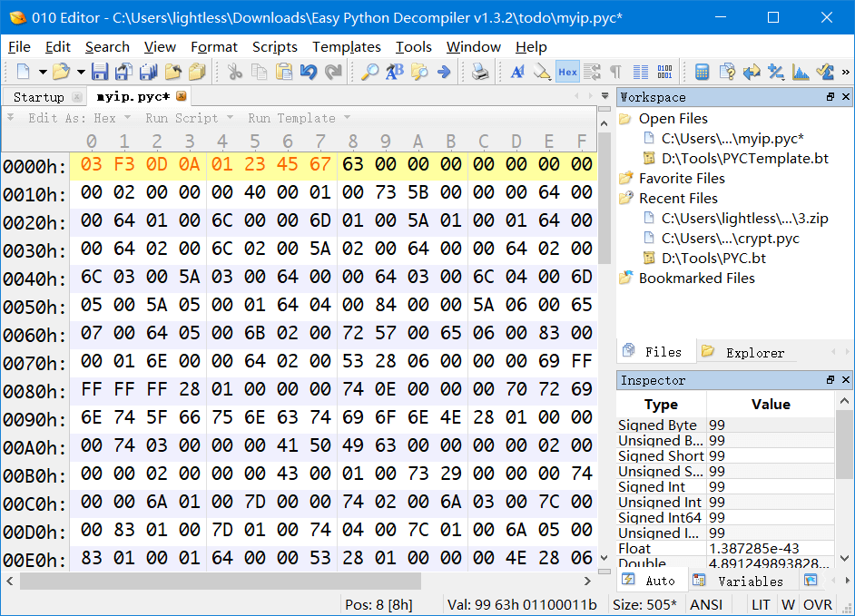Click the horizontal scrollbar of the hex view
The width and height of the screenshot is (855, 616).
(221, 582)
